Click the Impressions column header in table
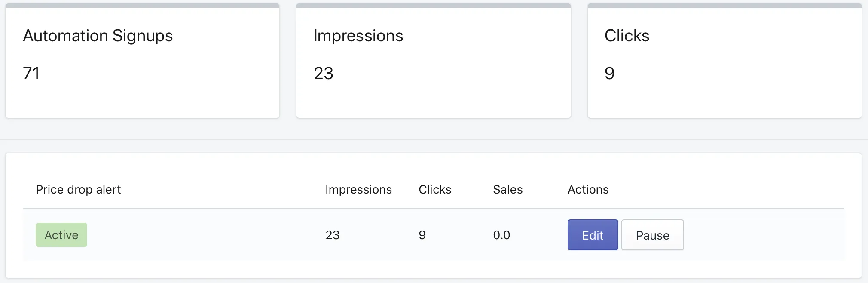 point(358,190)
